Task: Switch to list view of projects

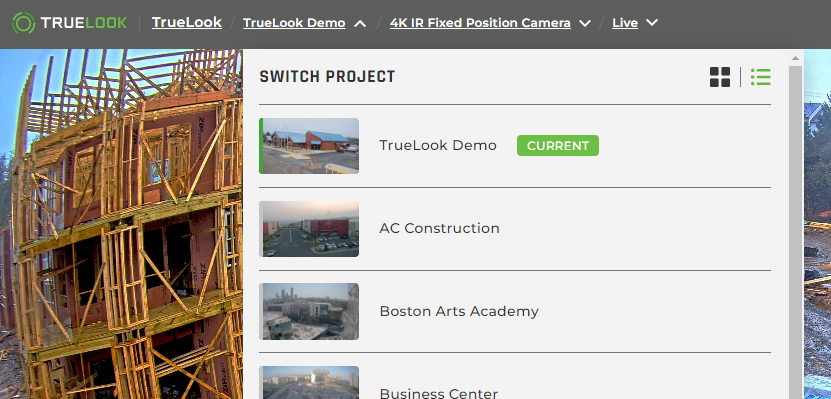Action: pos(761,77)
